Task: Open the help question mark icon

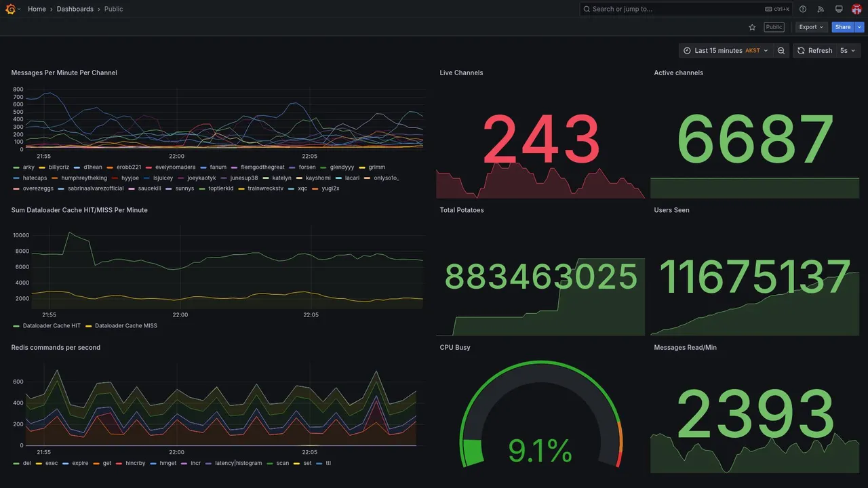Action: pos(803,9)
